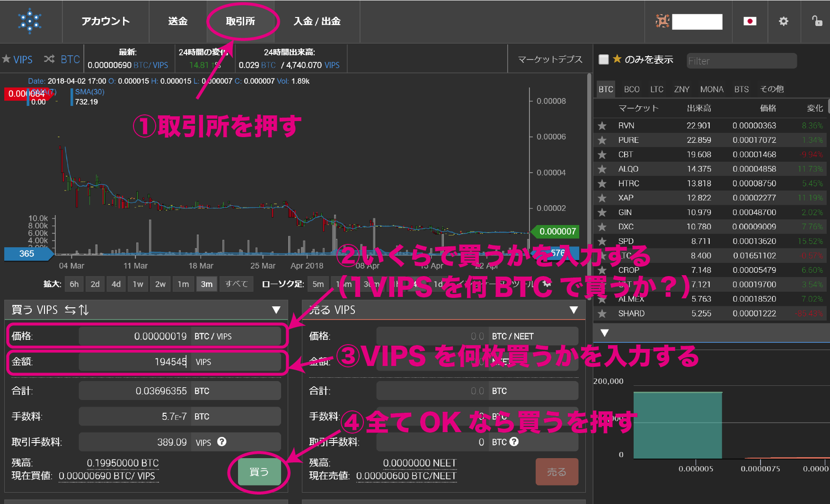
Task: Open the 入金 / 出金 menu
Action: 317,21
